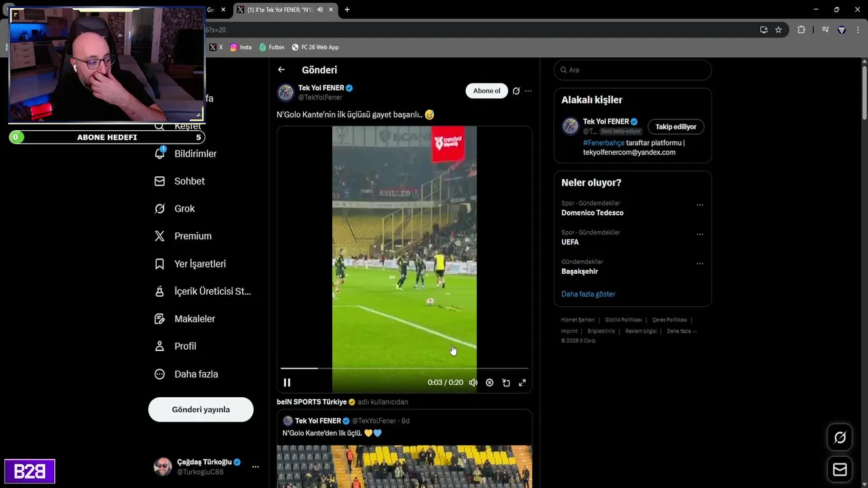Mute the video volume speaker icon

[473, 383]
